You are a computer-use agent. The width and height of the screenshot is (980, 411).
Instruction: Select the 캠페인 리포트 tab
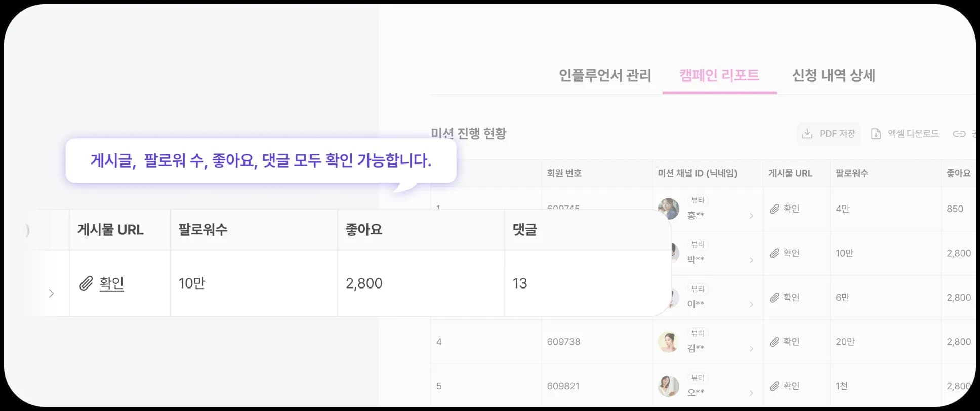click(719, 75)
